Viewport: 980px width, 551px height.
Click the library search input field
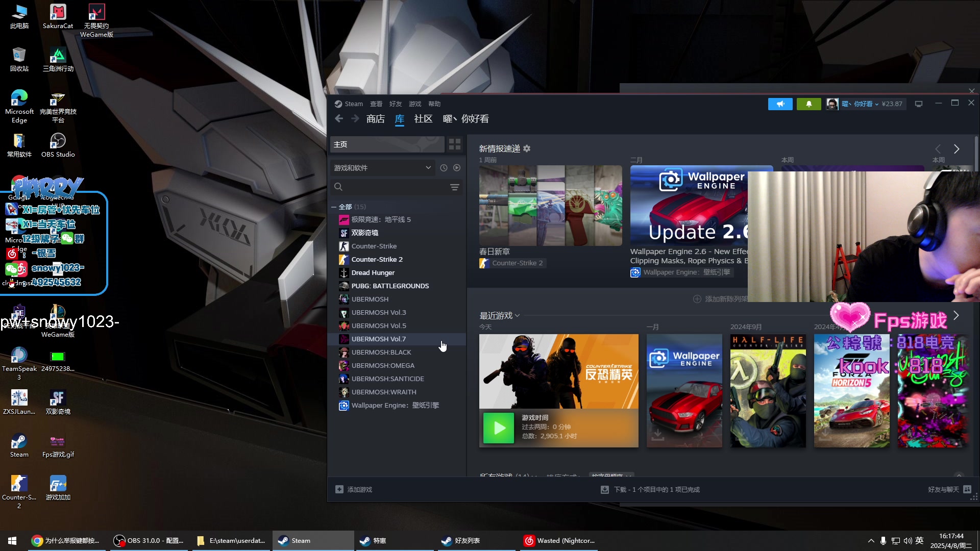[396, 187]
